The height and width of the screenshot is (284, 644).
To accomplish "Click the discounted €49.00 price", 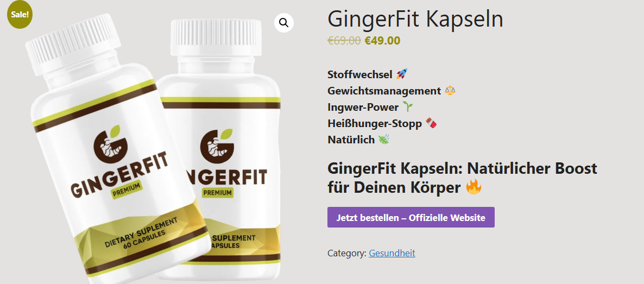I will [x=382, y=41].
